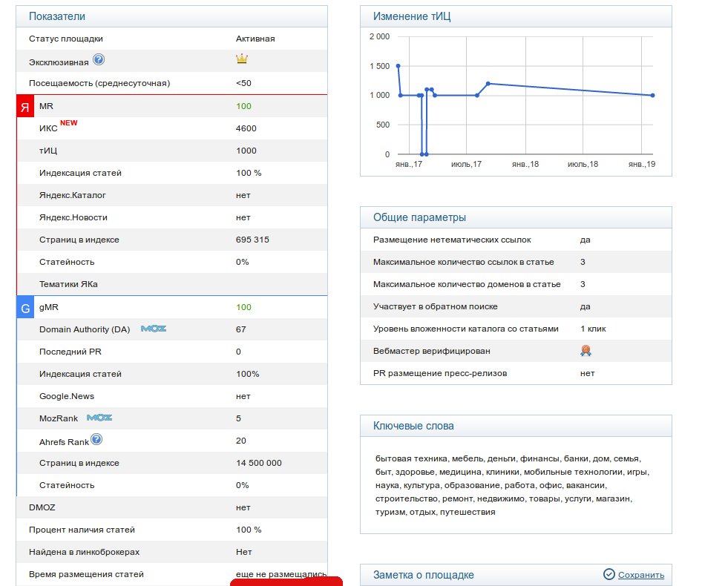
Task: Click the green gMR value 100
Action: tap(243, 306)
